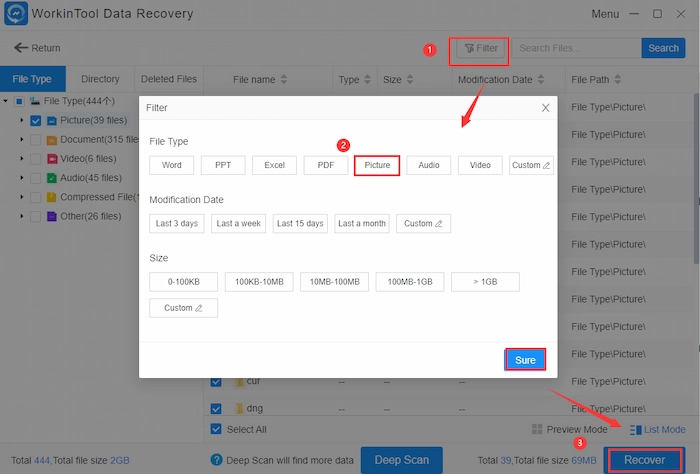This screenshot has height=474, width=700.
Task: Sort by Type column arrows
Action: [367, 79]
